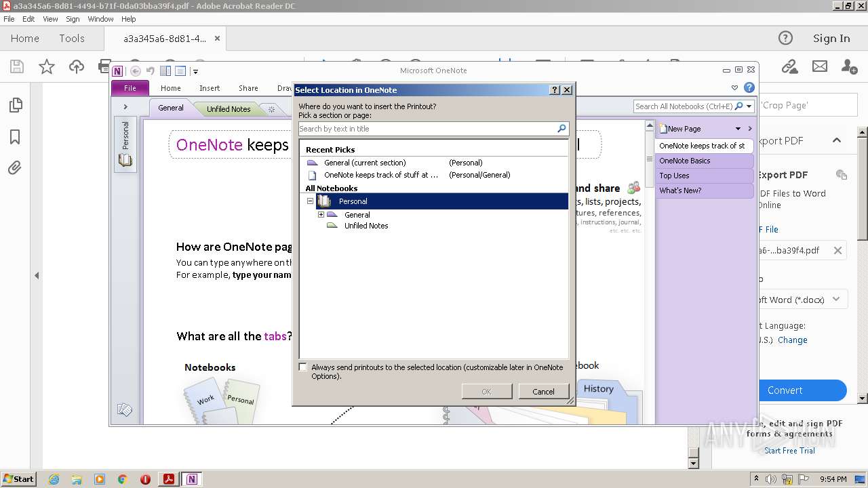
Task: Open the New Page dropdown arrow
Action: click(738, 128)
